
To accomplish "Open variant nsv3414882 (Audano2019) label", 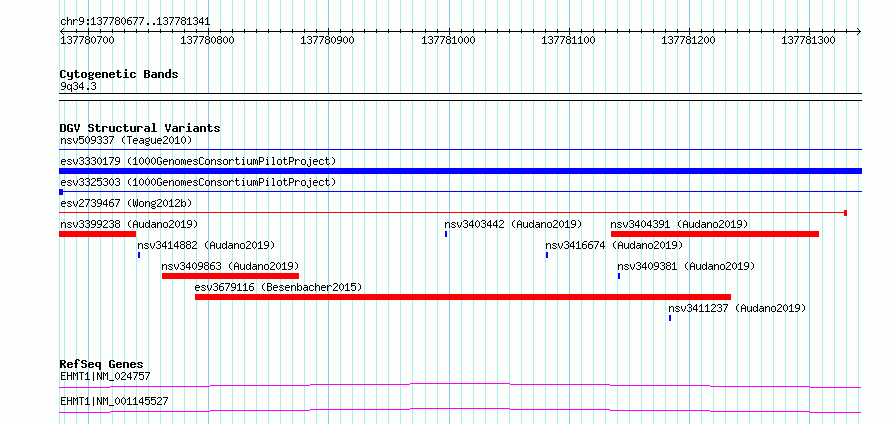I will (206, 245).
